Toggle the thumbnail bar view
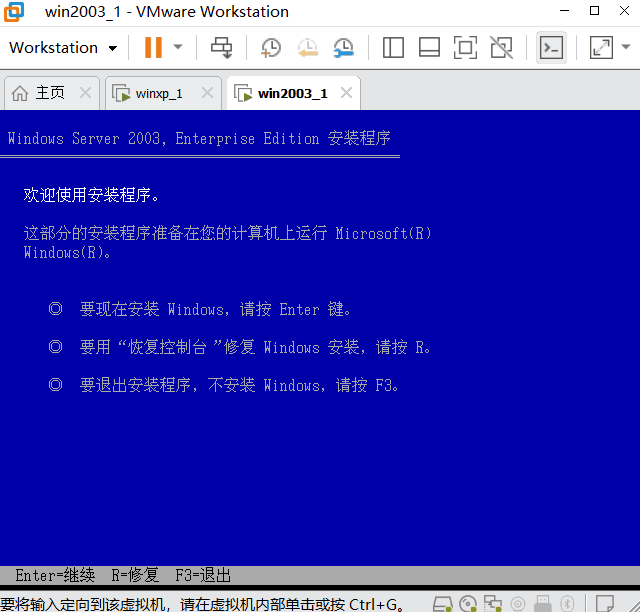The width and height of the screenshot is (640, 612). point(429,47)
